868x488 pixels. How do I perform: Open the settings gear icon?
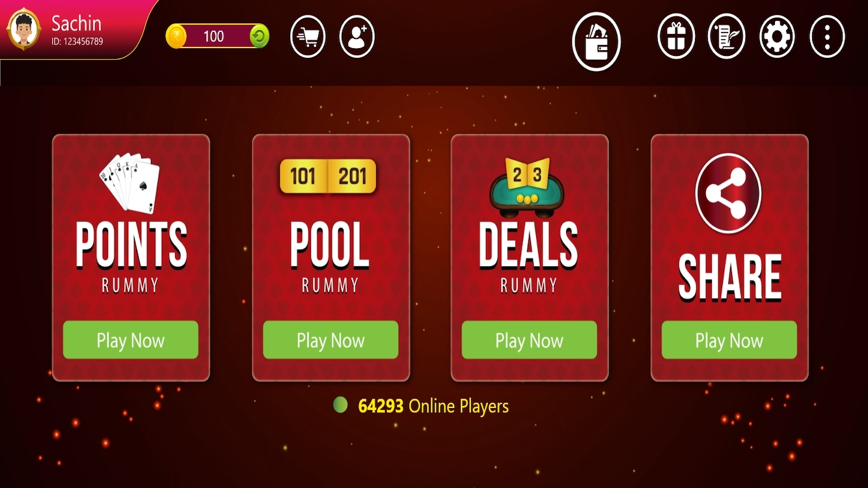pyautogui.click(x=778, y=37)
